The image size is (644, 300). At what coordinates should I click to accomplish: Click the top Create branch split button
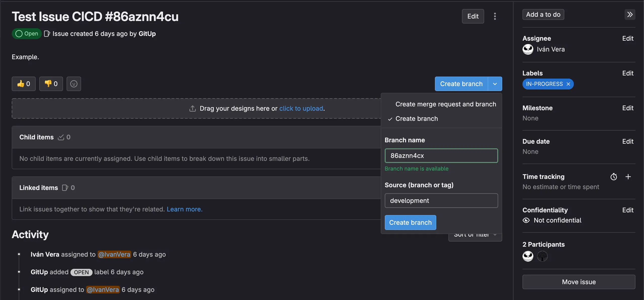461,84
